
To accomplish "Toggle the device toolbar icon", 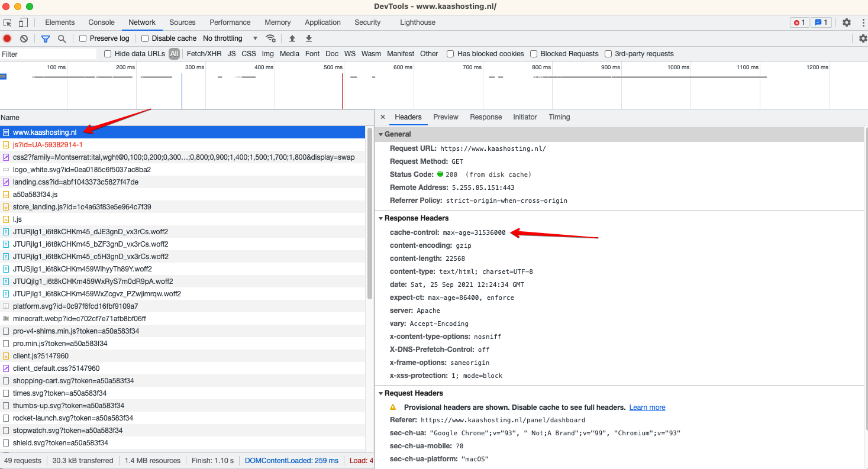I will [x=23, y=22].
